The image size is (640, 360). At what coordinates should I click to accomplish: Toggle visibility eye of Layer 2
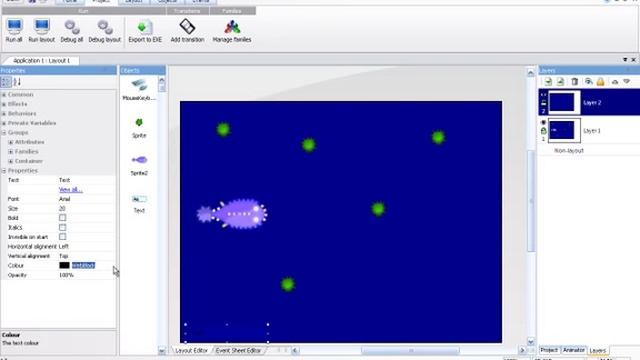click(x=543, y=95)
